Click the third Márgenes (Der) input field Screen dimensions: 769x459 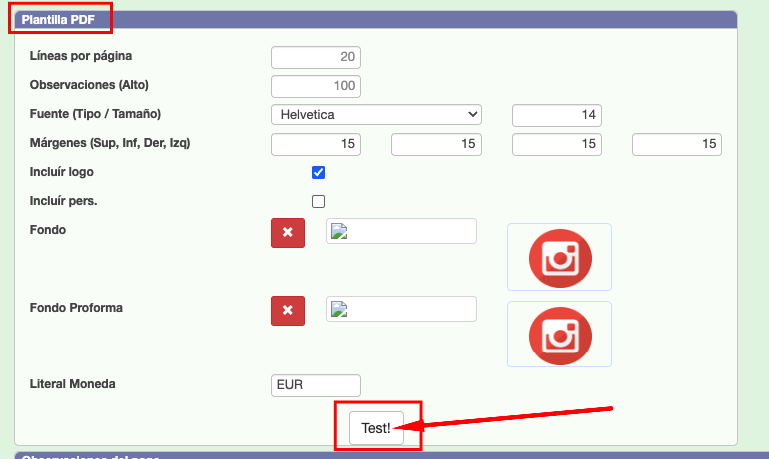[x=557, y=144]
